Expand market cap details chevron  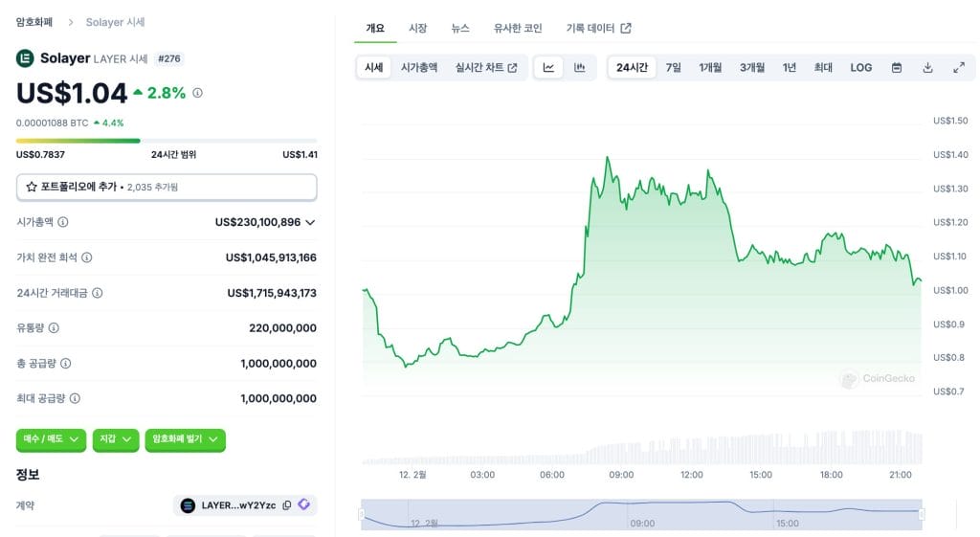[x=310, y=222]
